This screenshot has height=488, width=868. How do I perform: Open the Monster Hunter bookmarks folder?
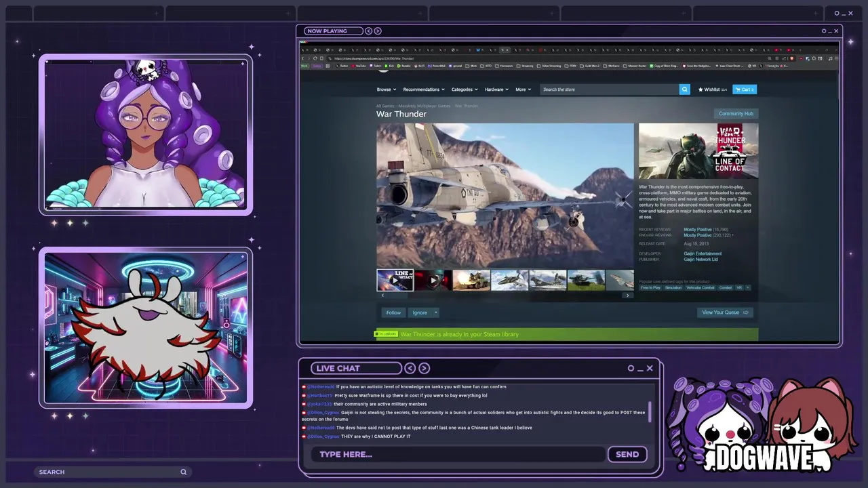point(634,66)
